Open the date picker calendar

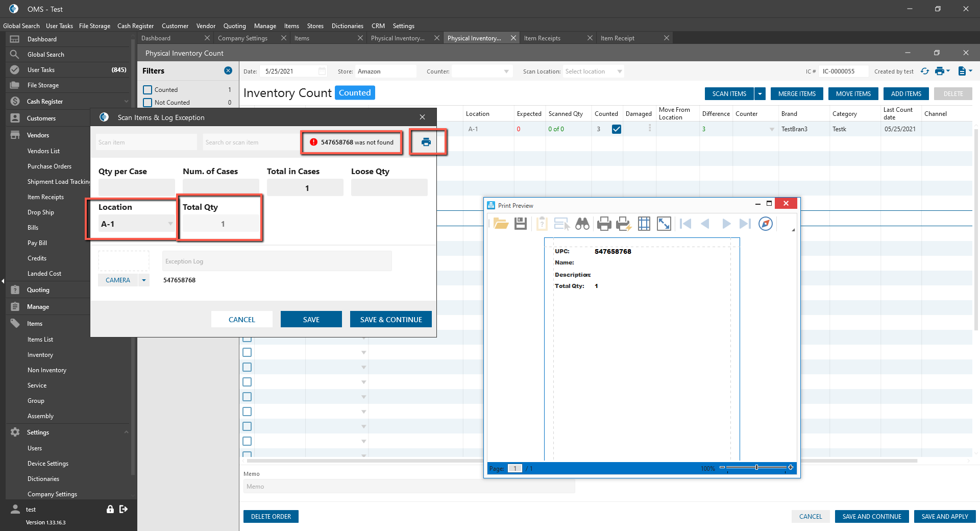tap(322, 71)
